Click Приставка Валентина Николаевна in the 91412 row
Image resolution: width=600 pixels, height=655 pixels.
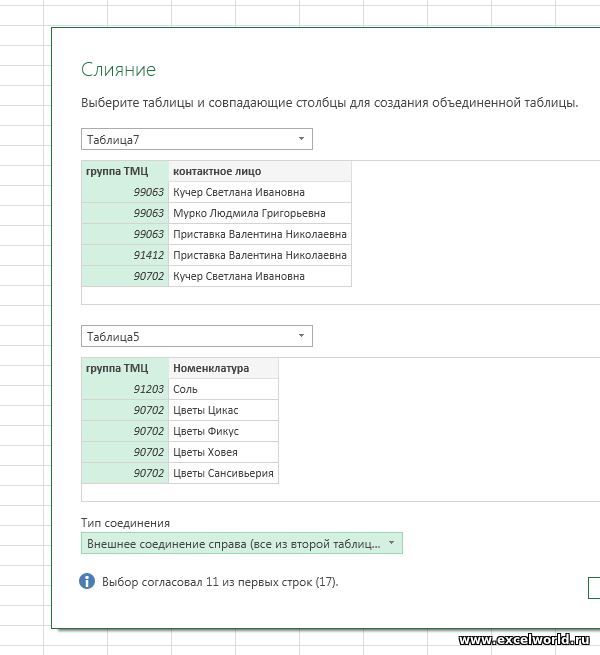pos(260,255)
